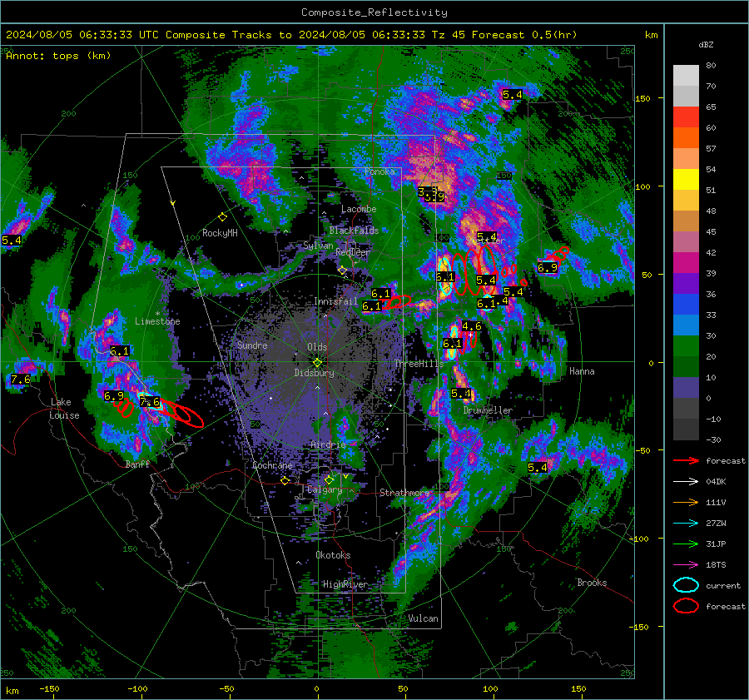Viewport: 749px width, 700px height.
Task: Click the 'dBZ' legend heading
Action: 706,45
